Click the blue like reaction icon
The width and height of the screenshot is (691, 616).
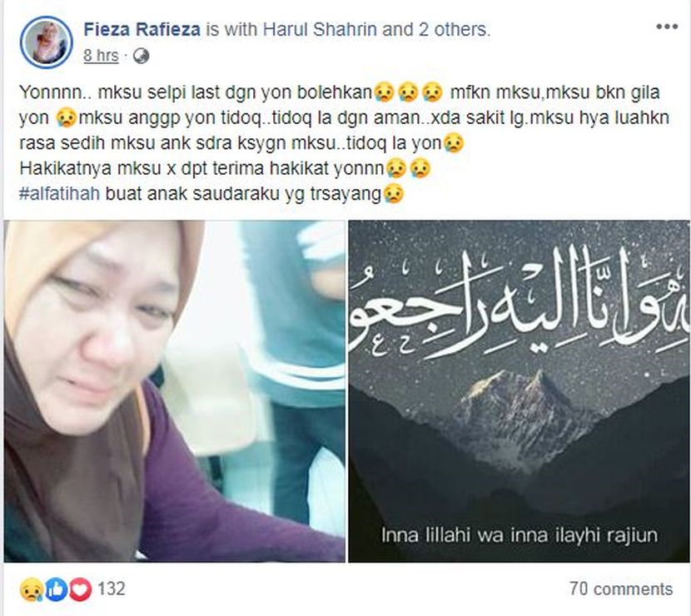tap(56, 589)
